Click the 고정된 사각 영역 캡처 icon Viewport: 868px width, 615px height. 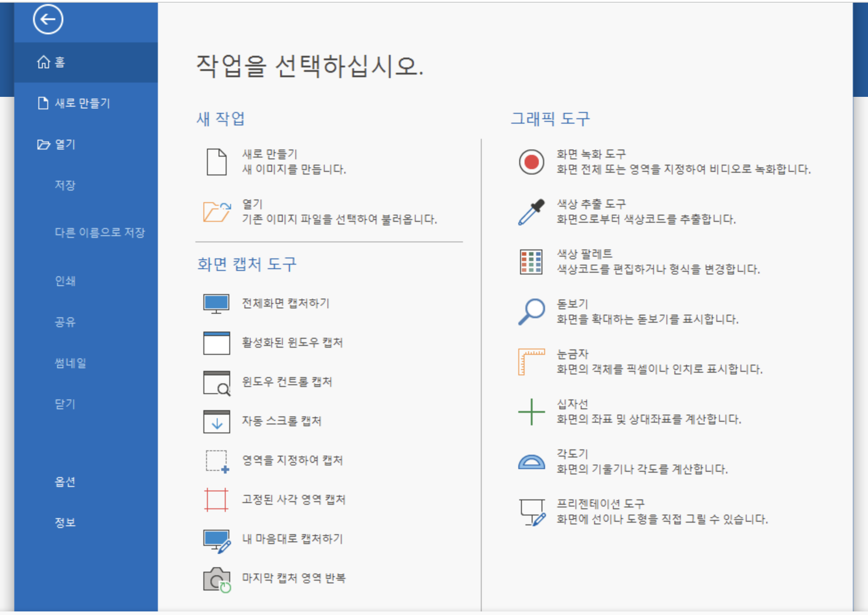click(217, 500)
